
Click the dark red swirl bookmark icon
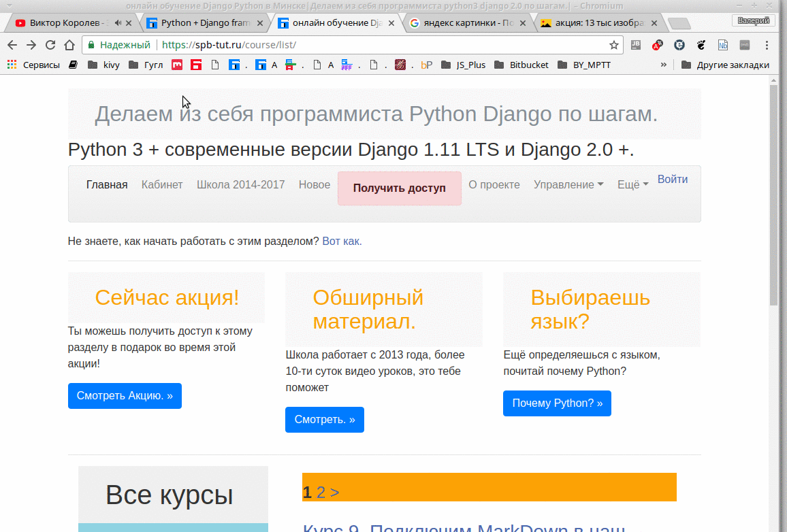click(400, 65)
